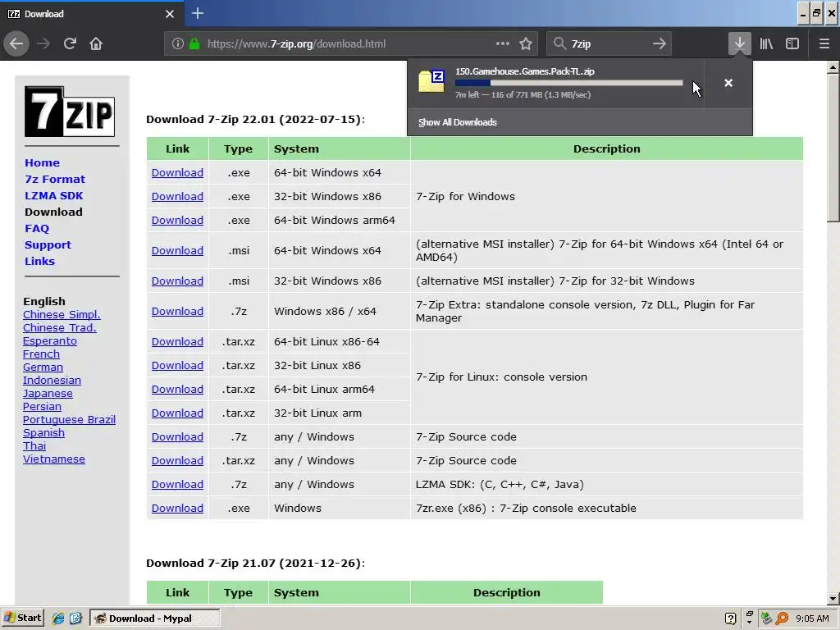
Task: Download .exe for 64-bit Windows arm64
Action: (177, 220)
